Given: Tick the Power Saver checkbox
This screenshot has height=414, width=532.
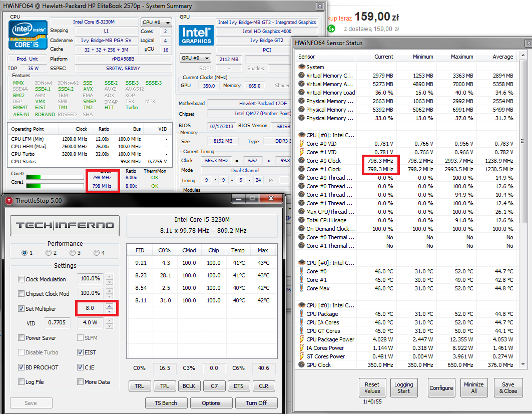Looking at the screenshot, I should tap(22, 338).
